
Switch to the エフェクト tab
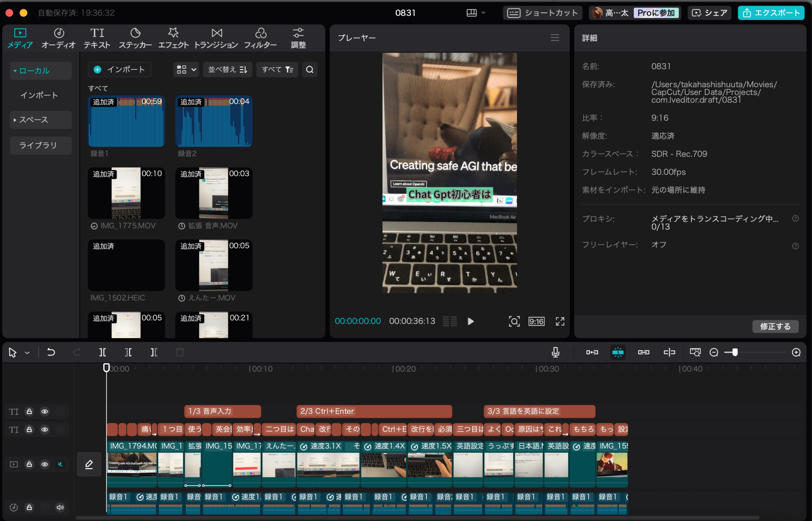point(173,38)
